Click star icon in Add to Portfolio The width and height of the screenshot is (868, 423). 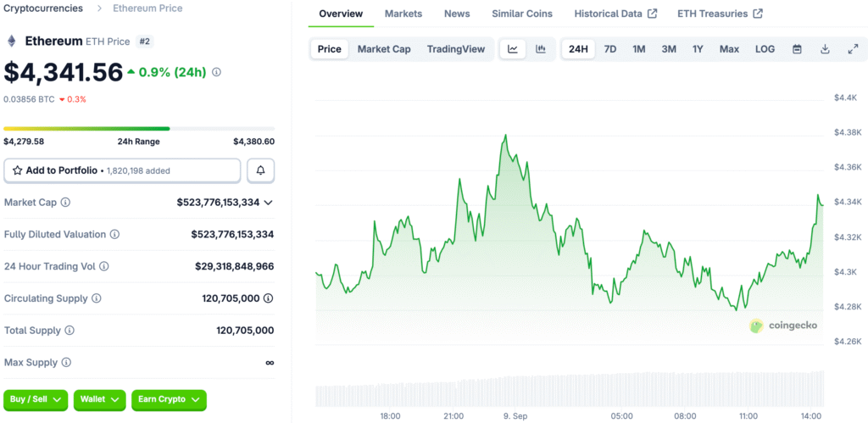click(17, 170)
